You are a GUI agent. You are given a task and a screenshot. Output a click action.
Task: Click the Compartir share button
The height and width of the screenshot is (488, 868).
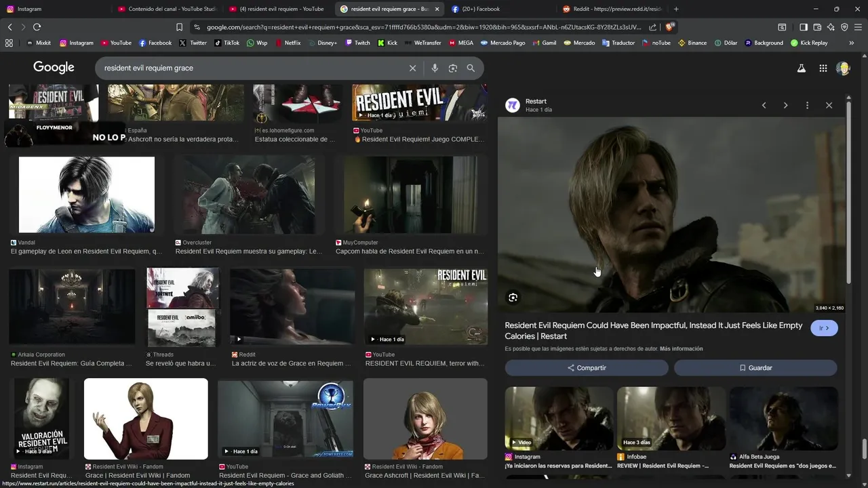tap(587, 368)
